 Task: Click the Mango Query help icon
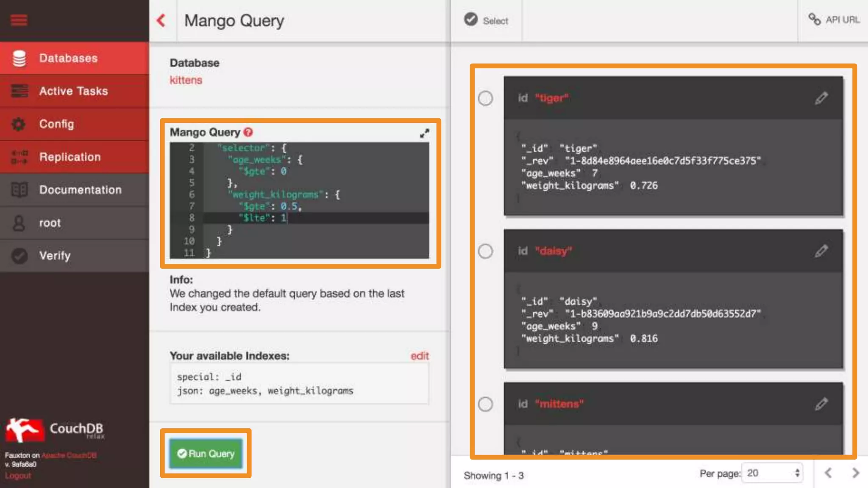248,132
